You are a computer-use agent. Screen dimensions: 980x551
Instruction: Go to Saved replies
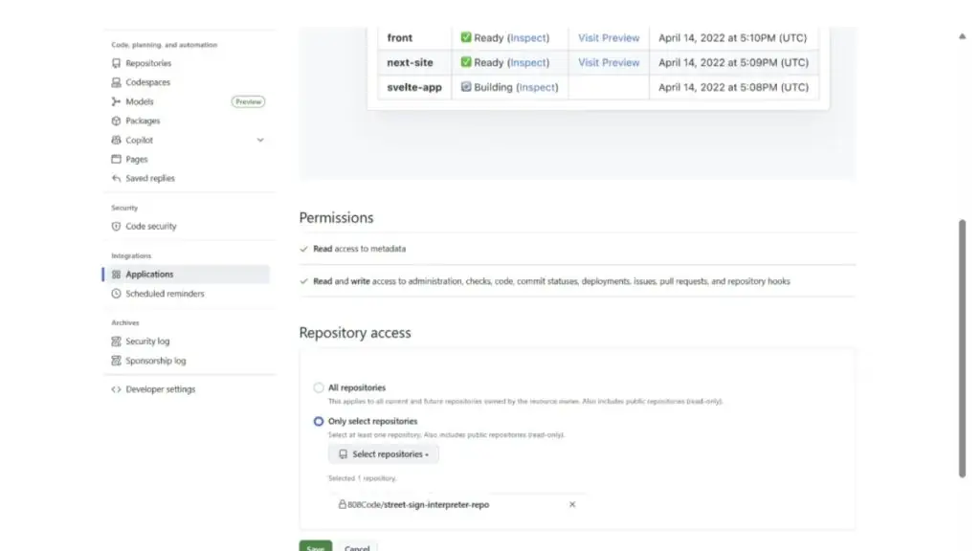[x=150, y=178]
